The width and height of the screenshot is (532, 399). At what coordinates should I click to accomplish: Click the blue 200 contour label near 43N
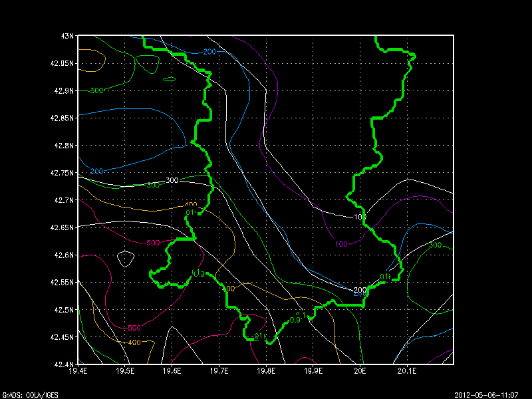(209, 52)
